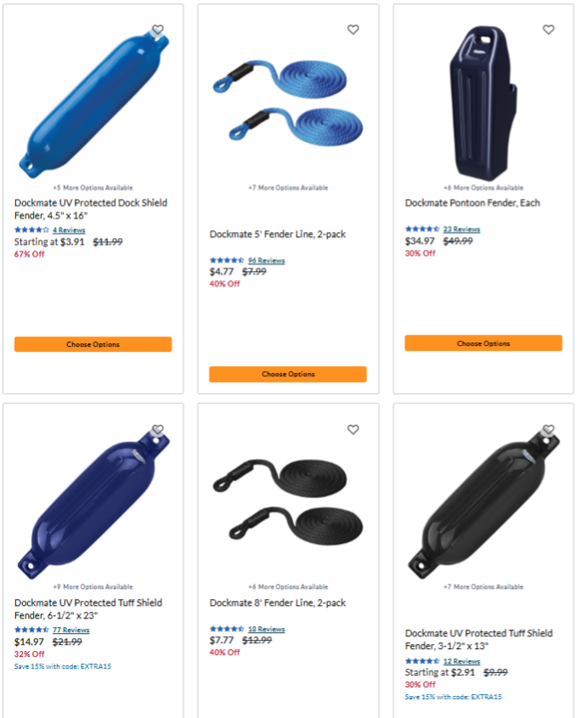588x718 pixels.
Task: Click navy Pontoon Fender image
Action: coord(483,103)
